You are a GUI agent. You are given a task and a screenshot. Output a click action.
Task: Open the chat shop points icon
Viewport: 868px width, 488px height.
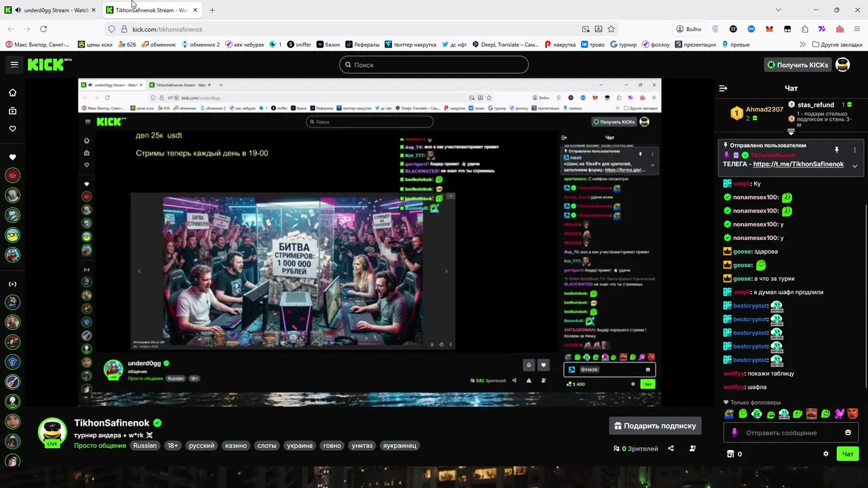(730, 454)
